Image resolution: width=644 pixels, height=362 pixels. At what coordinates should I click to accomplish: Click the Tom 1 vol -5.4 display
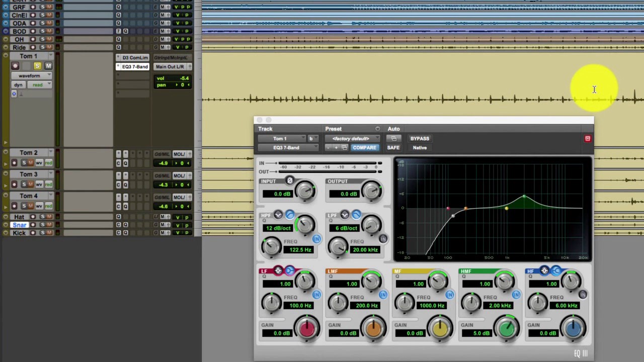(x=173, y=78)
